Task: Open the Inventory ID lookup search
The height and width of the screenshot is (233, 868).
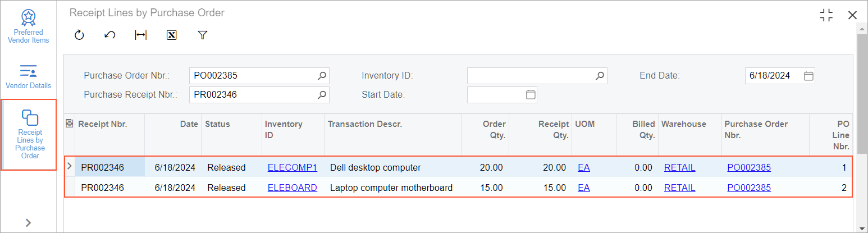Action: click(600, 76)
